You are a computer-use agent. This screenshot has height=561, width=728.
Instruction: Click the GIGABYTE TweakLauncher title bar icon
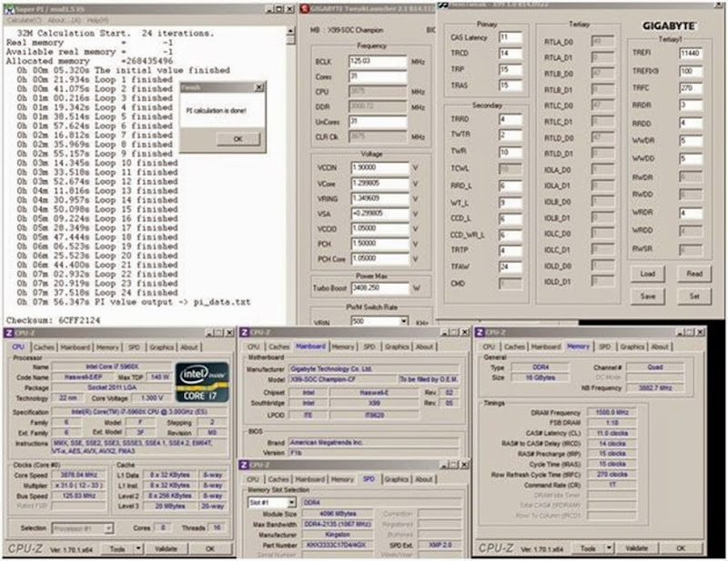pos(305,9)
